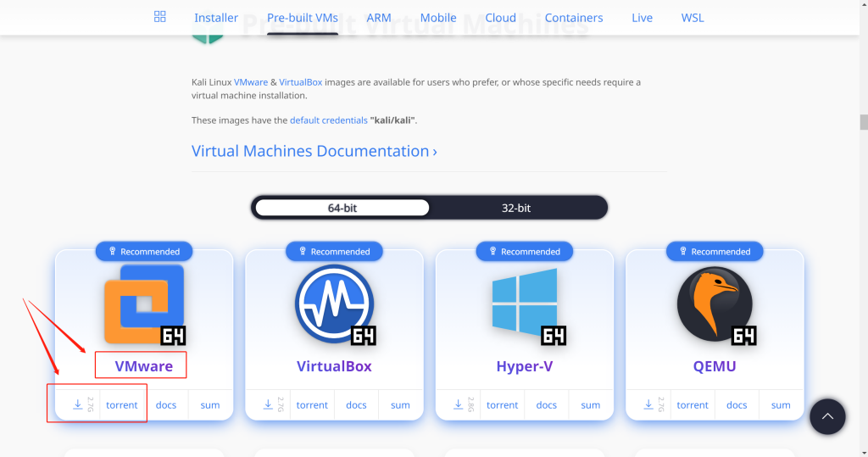Viewport: 868px width, 457px height.
Task: View the VMware checksum (sum)
Action: 210,405
